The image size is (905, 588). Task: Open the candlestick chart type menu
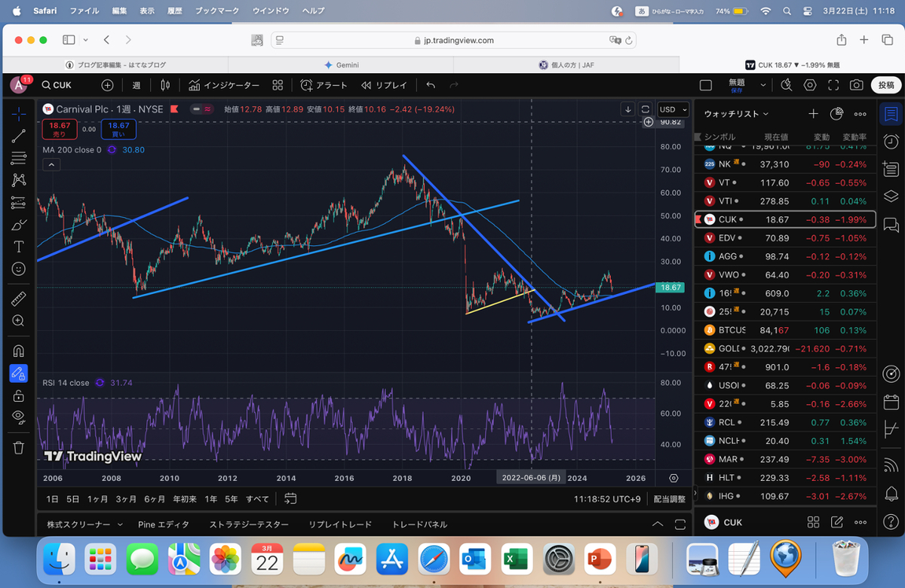pyautogui.click(x=166, y=85)
